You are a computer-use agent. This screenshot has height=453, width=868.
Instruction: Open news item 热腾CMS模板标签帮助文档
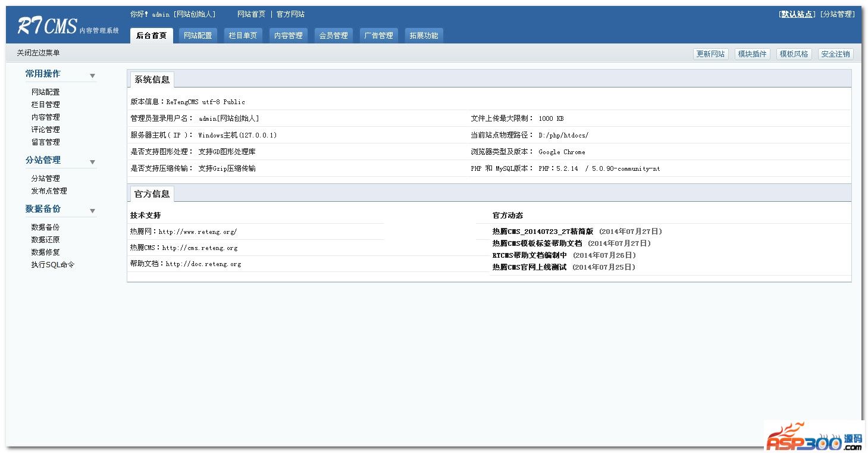pyautogui.click(x=537, y=243)
